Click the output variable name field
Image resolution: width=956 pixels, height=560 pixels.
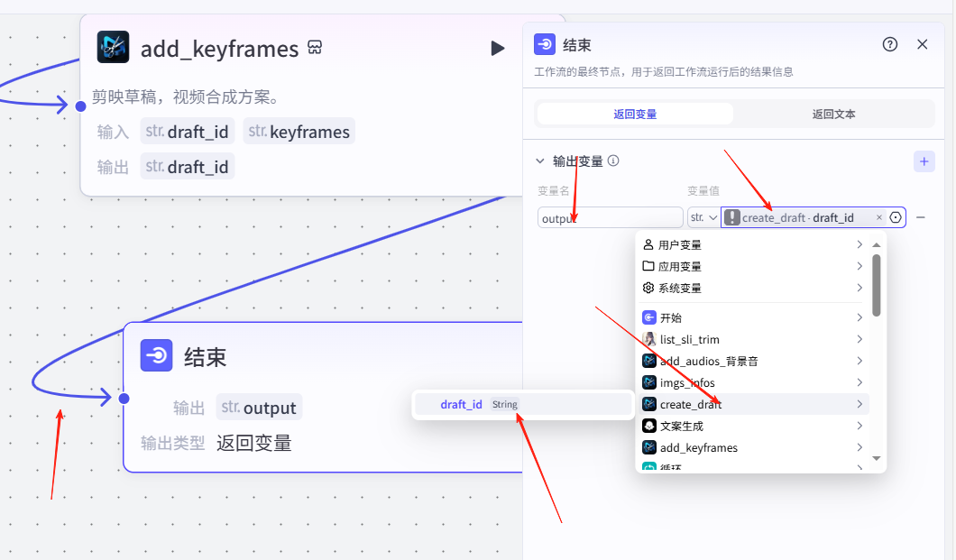pos(610,217)
